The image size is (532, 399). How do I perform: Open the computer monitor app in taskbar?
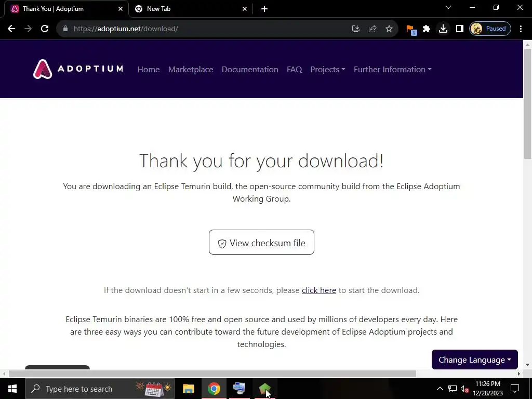(239, 389)
